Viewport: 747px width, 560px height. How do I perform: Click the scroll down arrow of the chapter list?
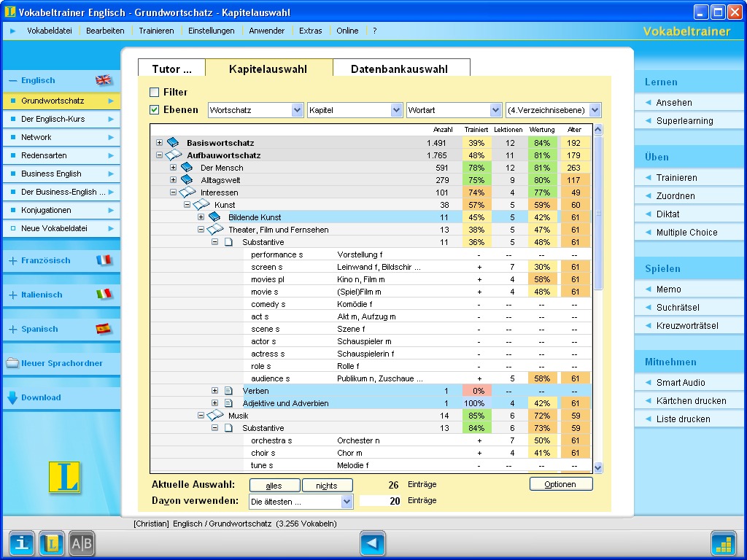[x=598, y=467]
